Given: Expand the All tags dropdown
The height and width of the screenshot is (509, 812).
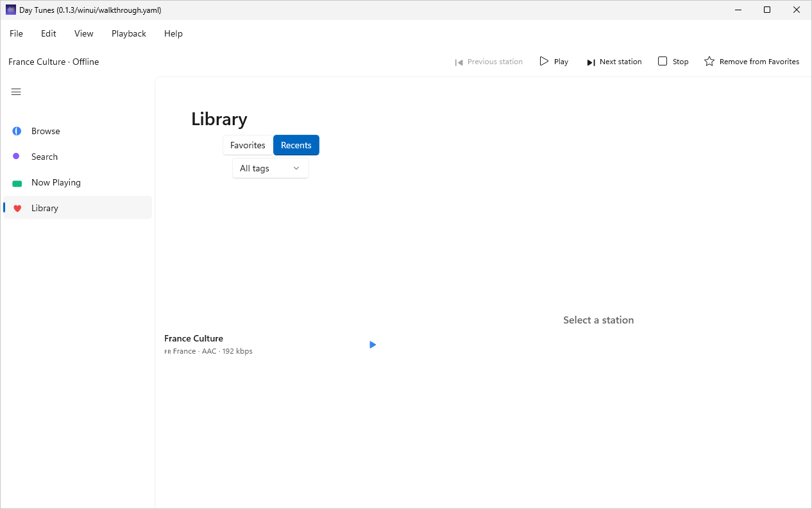Looking at the screenshot, I should coord(271,168).
